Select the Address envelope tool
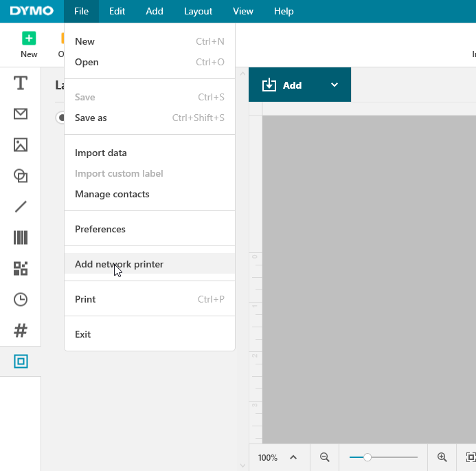Viewport: 476px width, 471px height. click(21, 114)
